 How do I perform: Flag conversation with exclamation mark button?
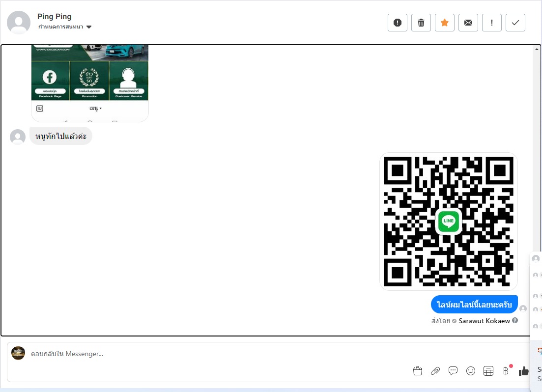(491, 23)
